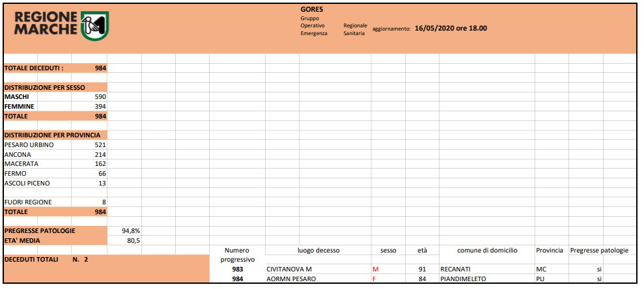The height and width of the screenshot is (289, 644).
Task: Click the 'DISTRIBUZIONE PER PROVINCIA' header
Action: click(53, 135)
